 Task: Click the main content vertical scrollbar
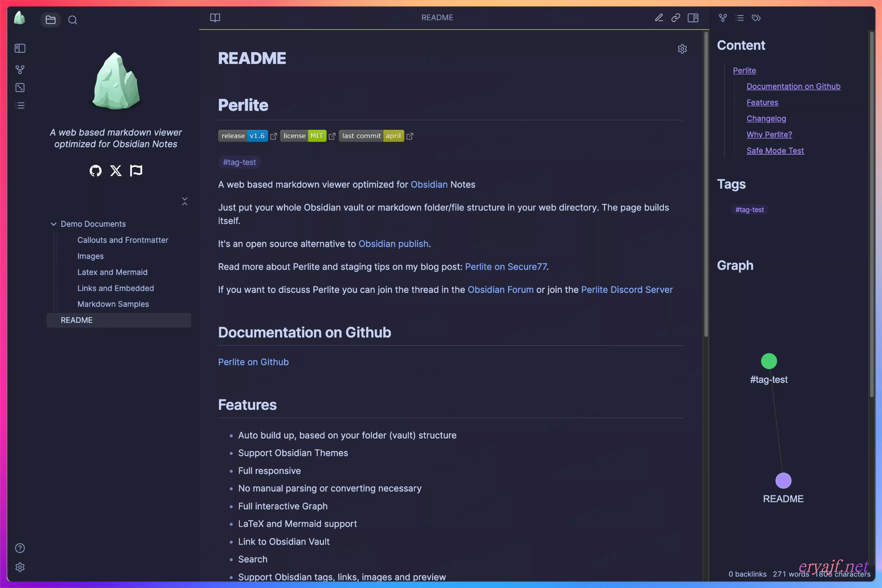706,184
